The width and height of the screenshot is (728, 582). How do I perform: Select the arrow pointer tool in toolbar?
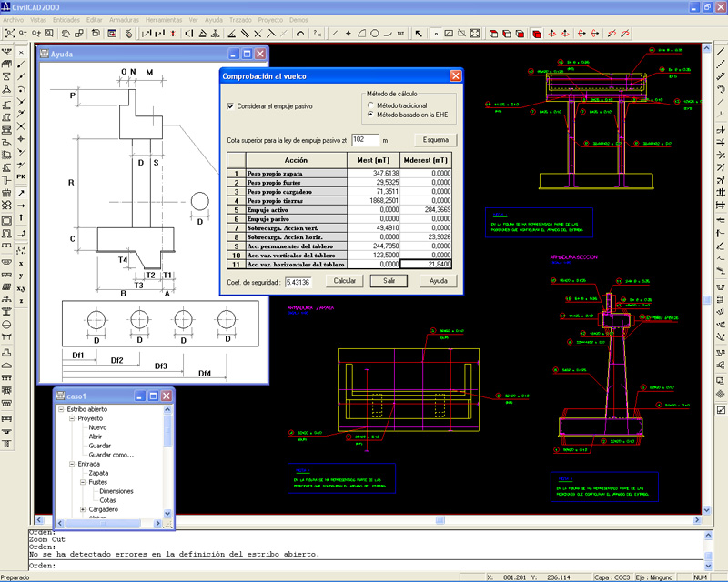click(419, 34)
